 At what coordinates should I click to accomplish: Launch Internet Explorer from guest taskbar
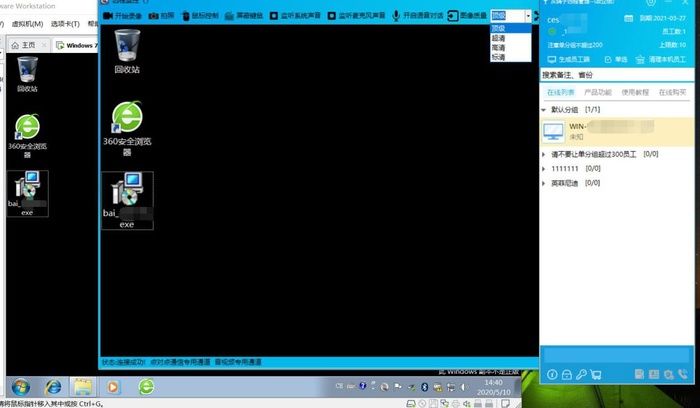click(x=53, y=387)
